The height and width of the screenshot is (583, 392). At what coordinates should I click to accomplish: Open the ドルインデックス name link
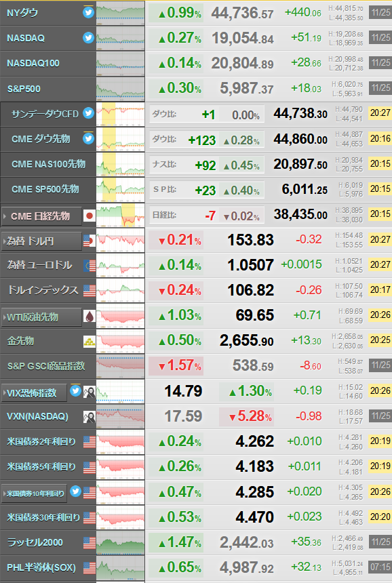(x=43, y=290)
